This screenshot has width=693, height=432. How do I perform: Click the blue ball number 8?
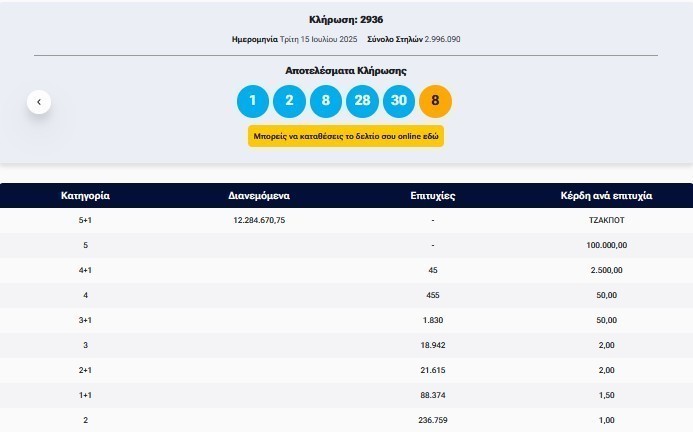pos(326,101)
